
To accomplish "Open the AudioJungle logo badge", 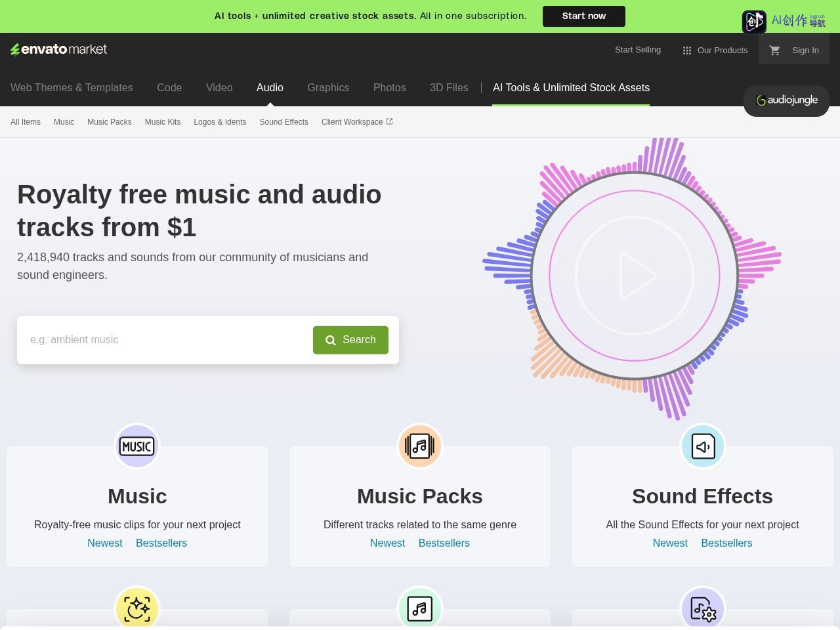I will pos(786,100).
